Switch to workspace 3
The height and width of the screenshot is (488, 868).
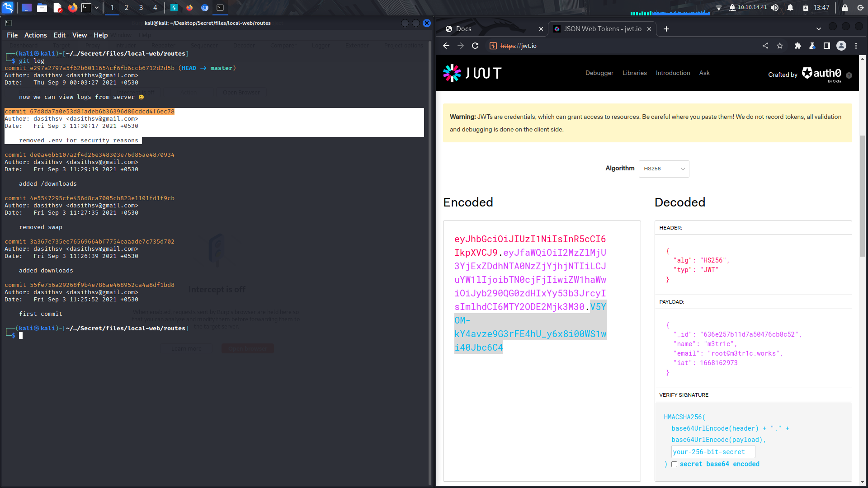pos(141,8)
